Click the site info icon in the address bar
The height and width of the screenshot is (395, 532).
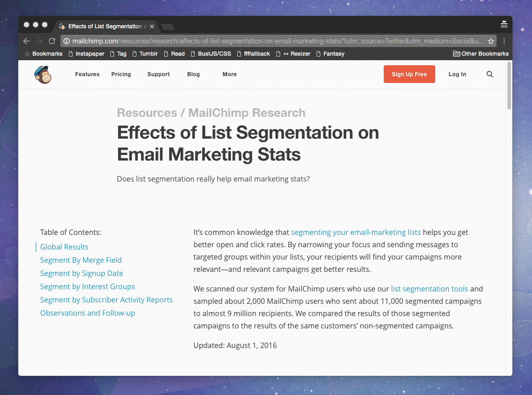click(67, 41)
